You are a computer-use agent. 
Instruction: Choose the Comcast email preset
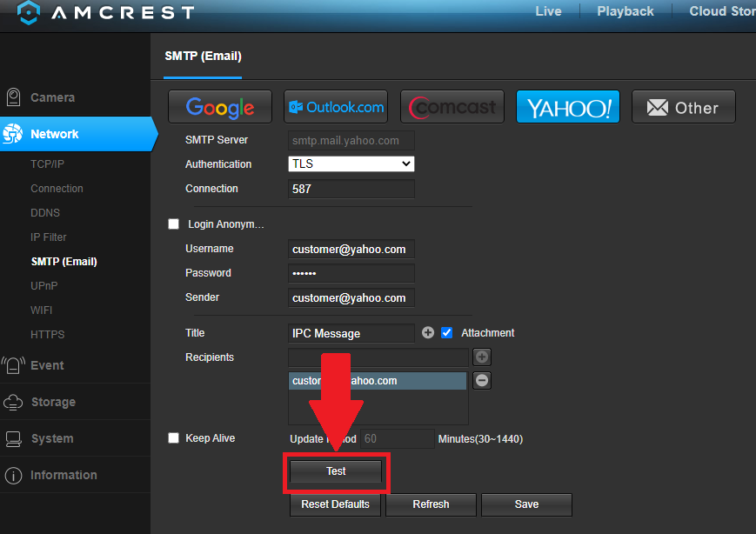[452, 107]
